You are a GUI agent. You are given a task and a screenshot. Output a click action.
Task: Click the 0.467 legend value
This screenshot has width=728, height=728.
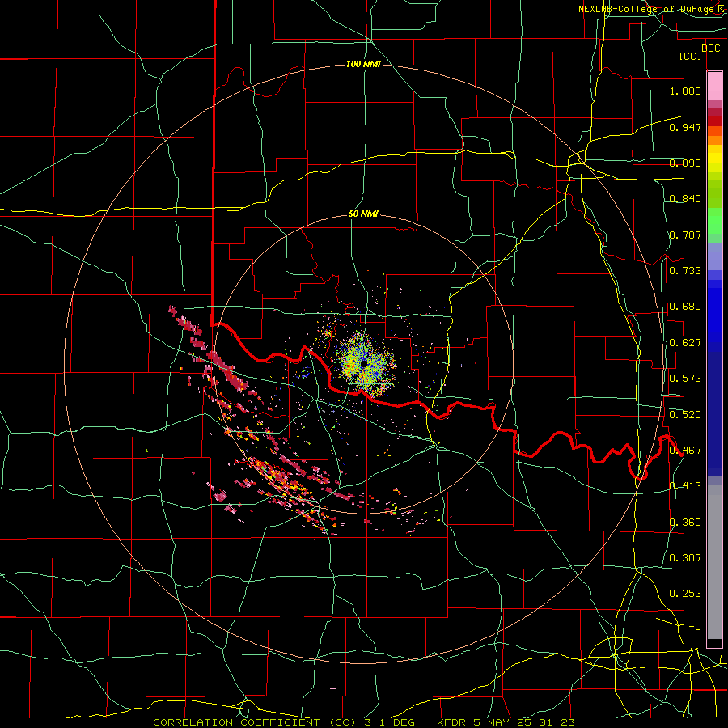[685, 451]
